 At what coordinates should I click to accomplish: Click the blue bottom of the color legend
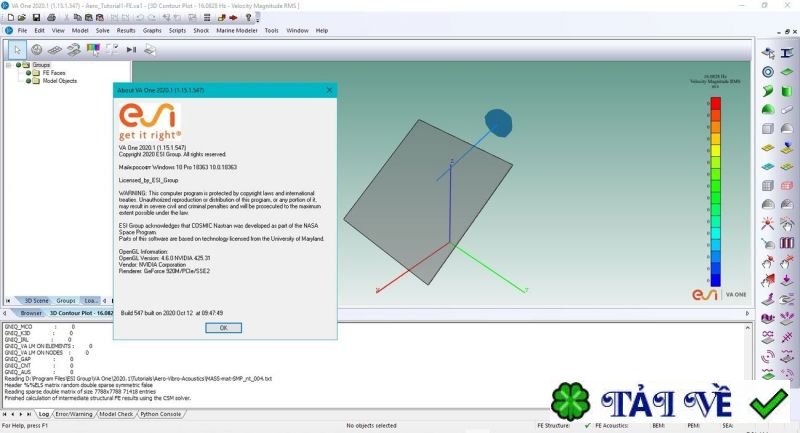click(x=716, y=280)
